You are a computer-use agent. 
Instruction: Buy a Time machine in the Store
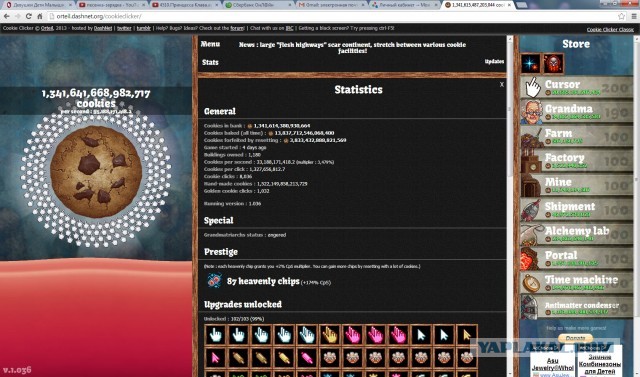[576, 283]
